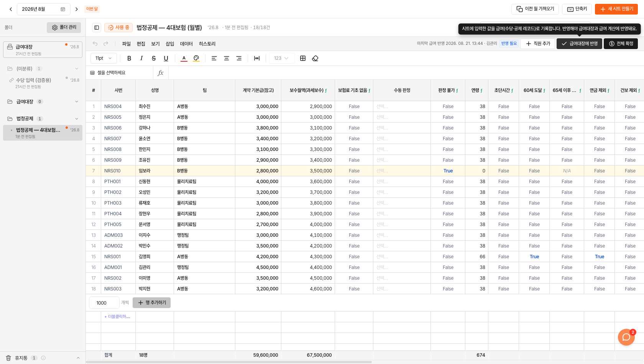The width and height of the screenshot is (644, 364).
Task: Click 직원 추가 button
Action: pos(538,44)
